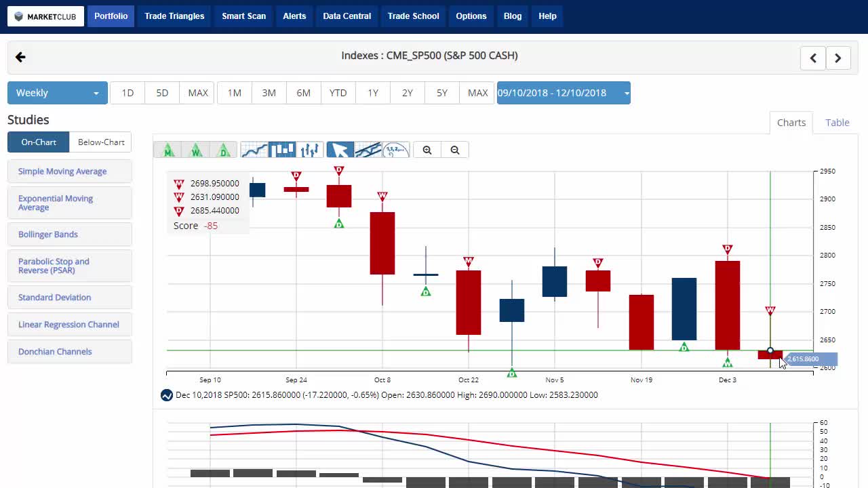Add the Donchian Channels study
868x488 pixels.
pyautogui.click(x=70, y=352)
